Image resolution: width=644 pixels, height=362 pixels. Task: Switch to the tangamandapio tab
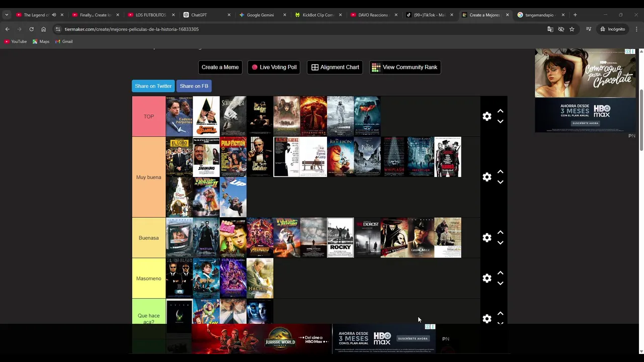[541, 15]
